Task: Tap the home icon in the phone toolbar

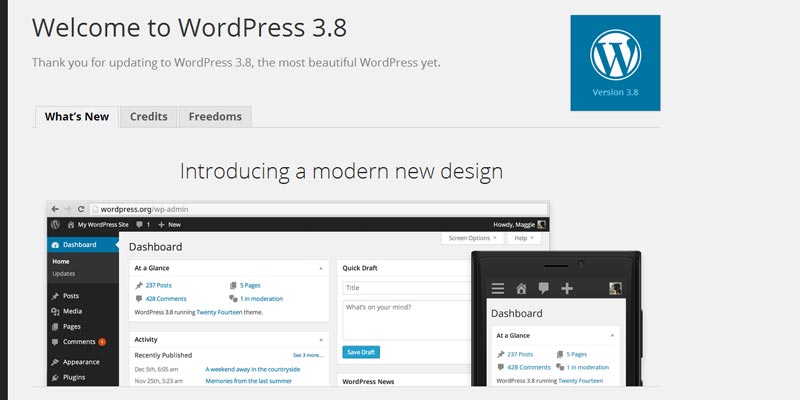Action: [521, 289]
